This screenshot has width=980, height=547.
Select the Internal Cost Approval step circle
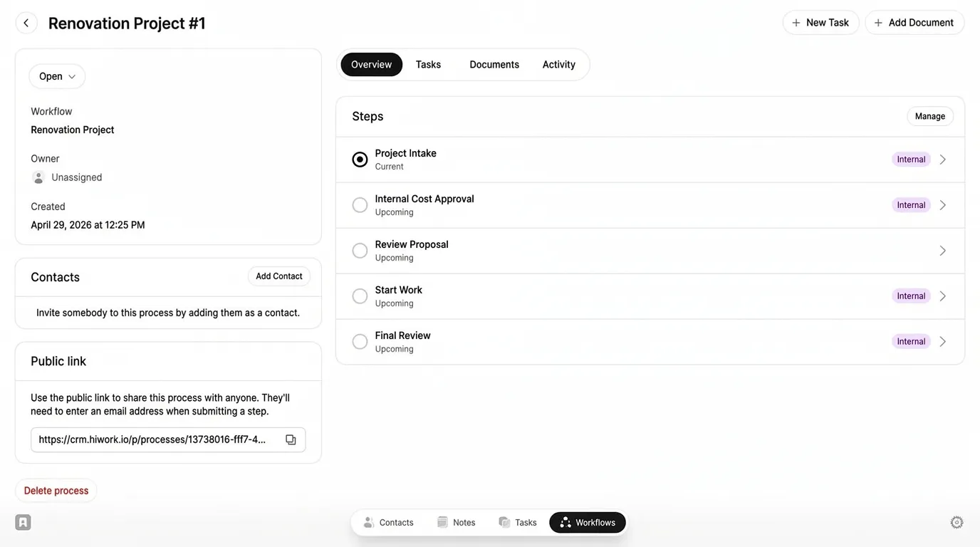click(360, 205)
